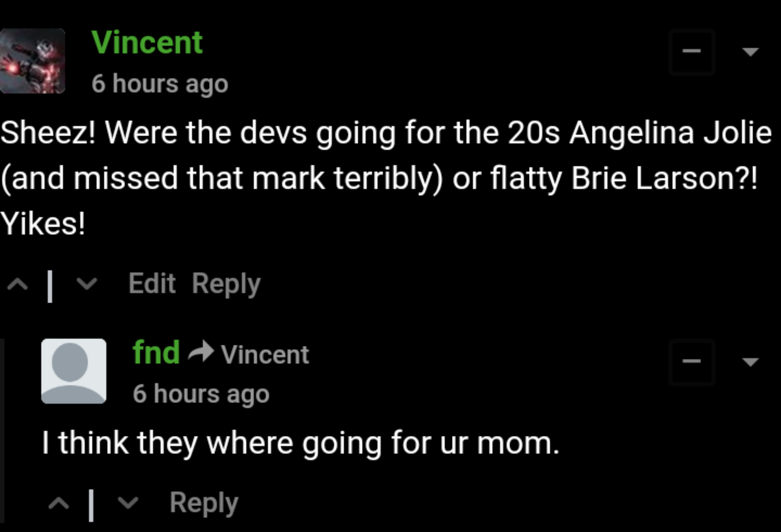Image resolution: width=781 pixels, height=532 pixels.
Task: Open the green fnd username link
Action: coord(156,352)
